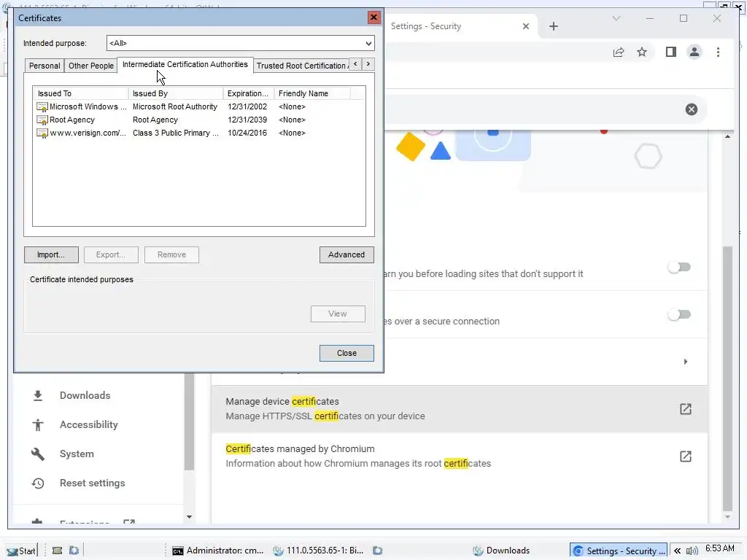Image resolution: width=747 pixels, height=560 pixels.
Task: Click external icon for Manage device certificates
Action: (686, 409)
